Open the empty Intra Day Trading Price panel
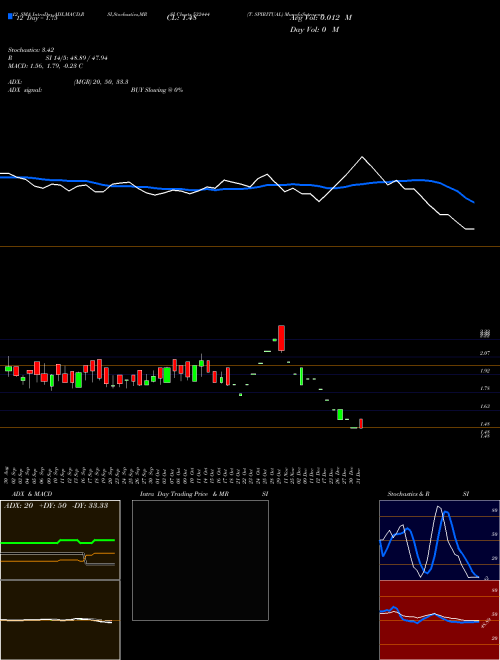Viewport: 500px width, 660px height. pyautogui.click(x=200, y=560)
